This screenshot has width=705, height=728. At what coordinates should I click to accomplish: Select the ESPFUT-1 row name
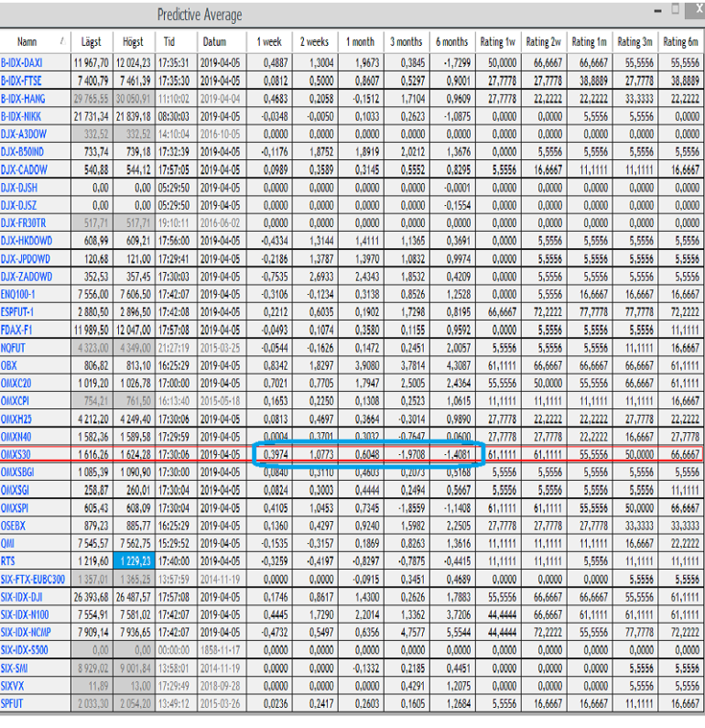click(x=17, y=311)
